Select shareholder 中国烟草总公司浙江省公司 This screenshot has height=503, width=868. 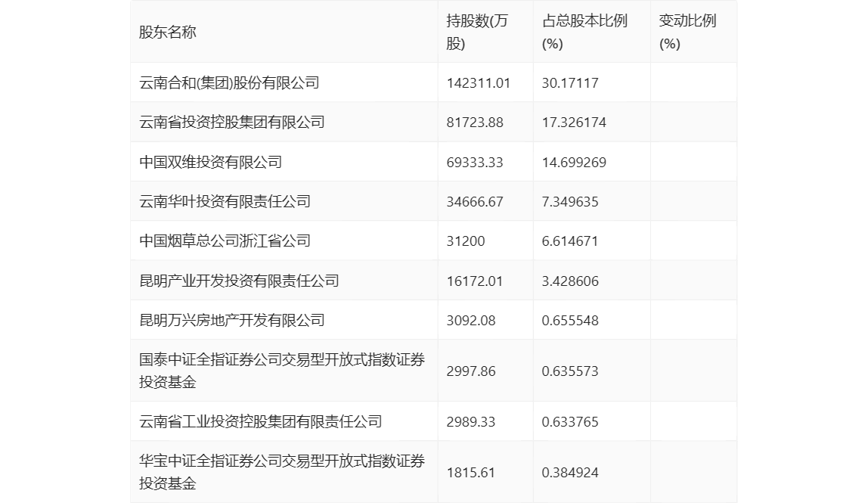225,241
